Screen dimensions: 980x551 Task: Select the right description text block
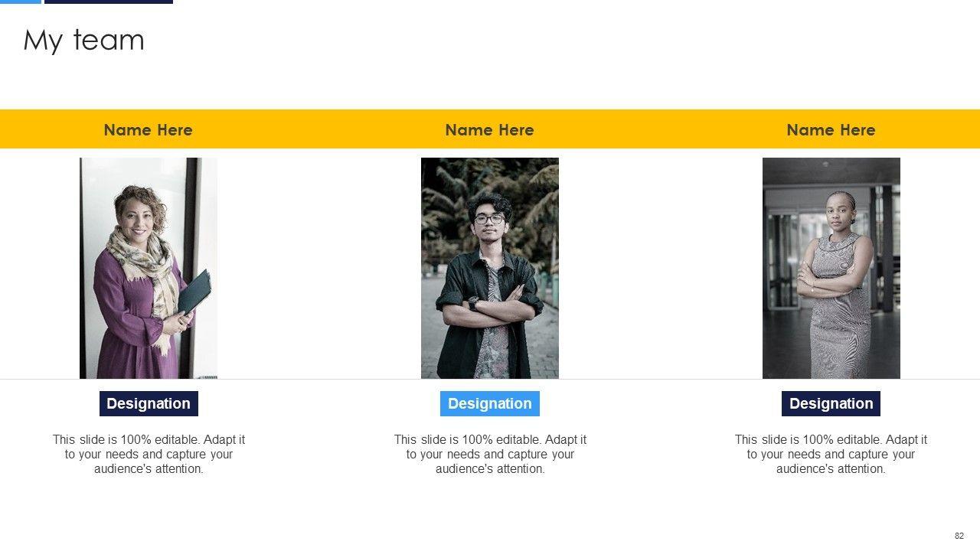(831, 454)
